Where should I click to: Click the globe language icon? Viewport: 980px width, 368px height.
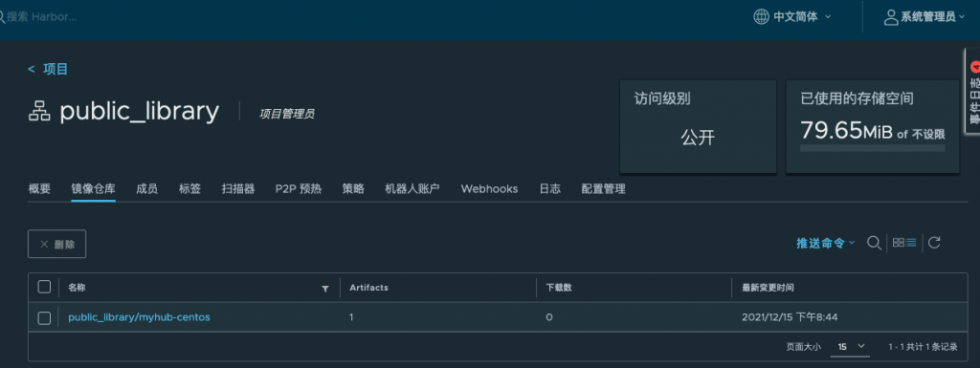click(761, 17)
